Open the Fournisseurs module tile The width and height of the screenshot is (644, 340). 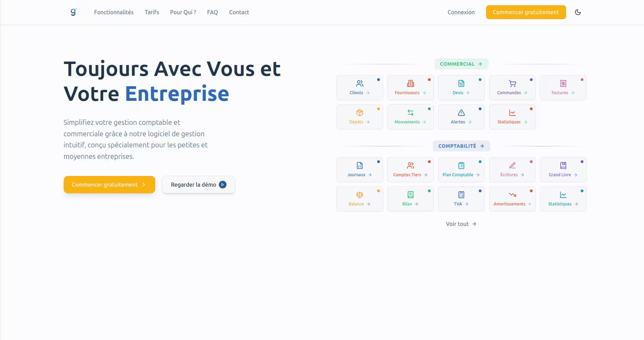point(410,88)
